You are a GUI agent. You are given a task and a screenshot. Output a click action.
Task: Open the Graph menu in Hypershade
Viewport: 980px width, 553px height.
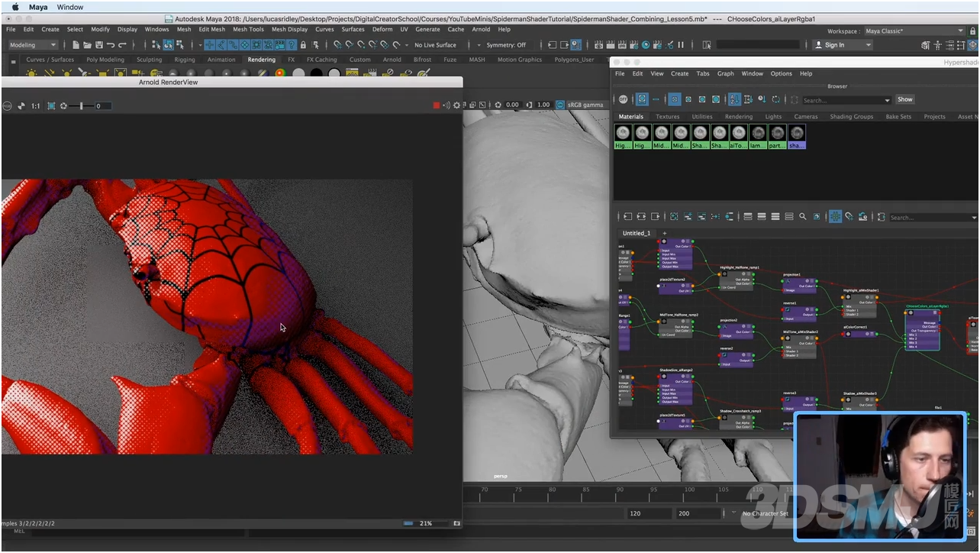pos(725,74)
